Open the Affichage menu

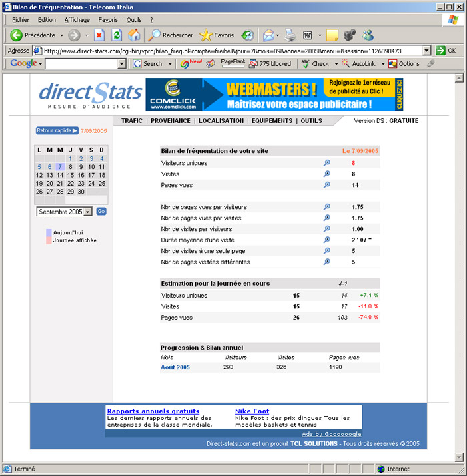(77, 20)
